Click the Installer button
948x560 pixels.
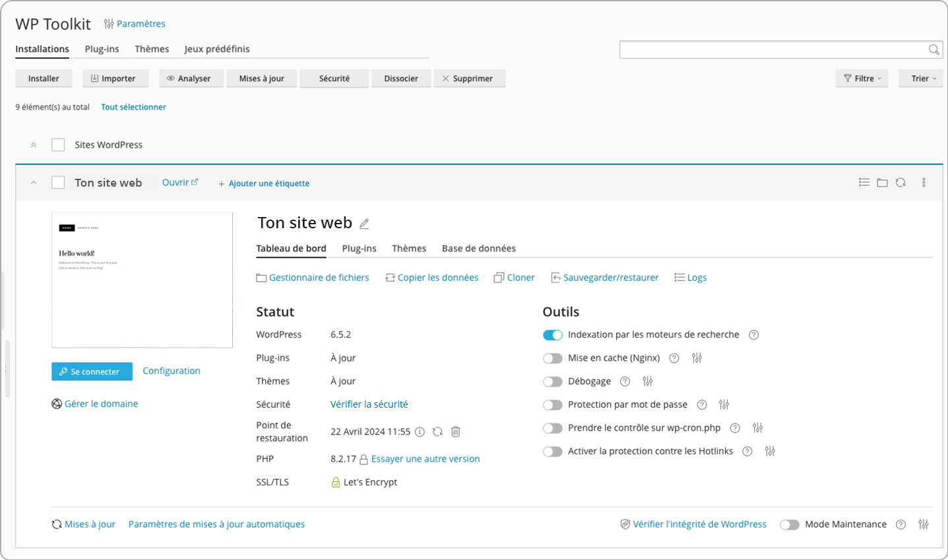click(44, 78)
